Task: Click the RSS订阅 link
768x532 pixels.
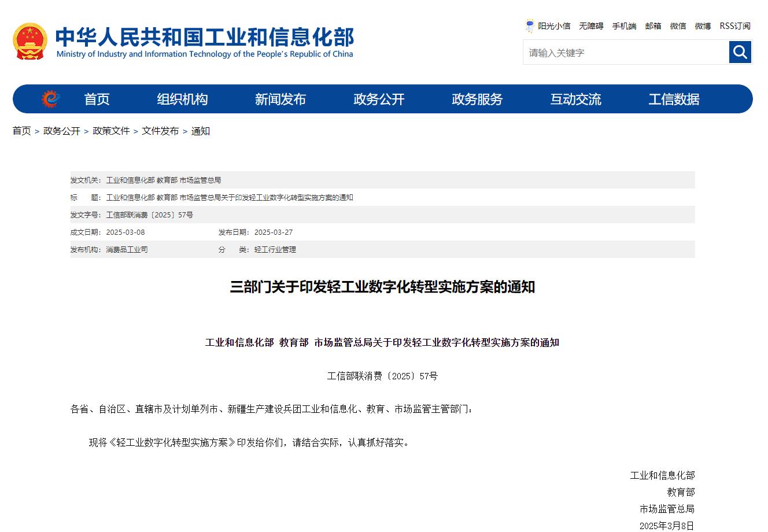Action: (x=735, y=26)
